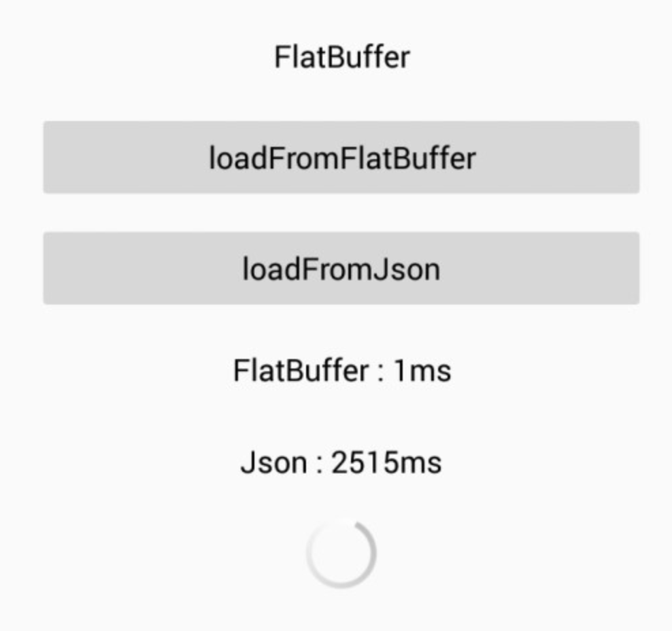Click the "Json : 2515ms" result label

pos(341,462)
